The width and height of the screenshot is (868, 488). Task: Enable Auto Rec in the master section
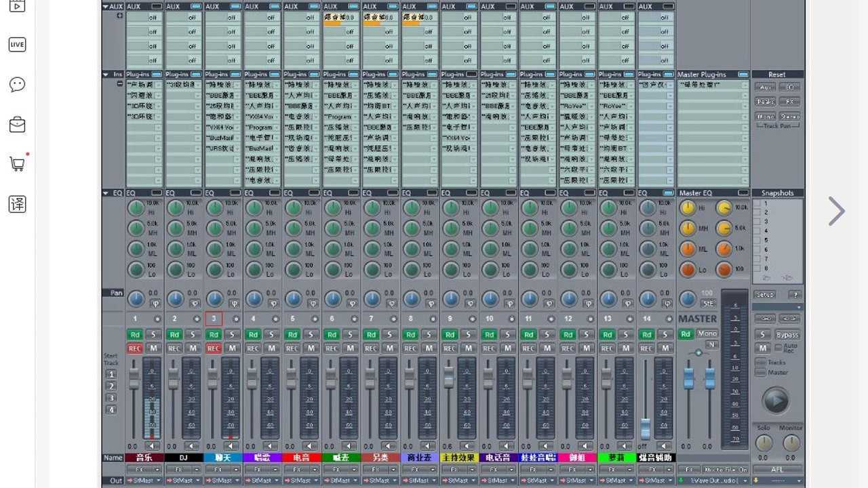point(778,346)
